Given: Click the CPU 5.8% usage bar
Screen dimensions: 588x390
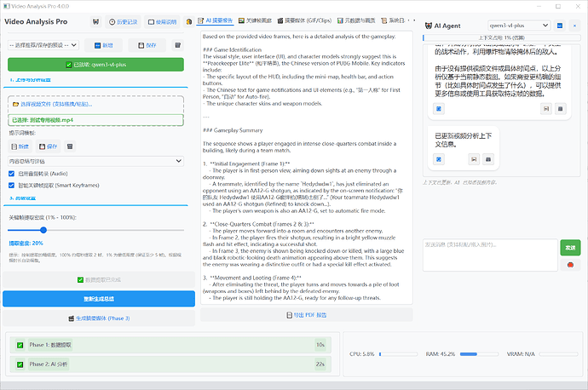Looking at the screenshot, I should [x=398, y=354].
